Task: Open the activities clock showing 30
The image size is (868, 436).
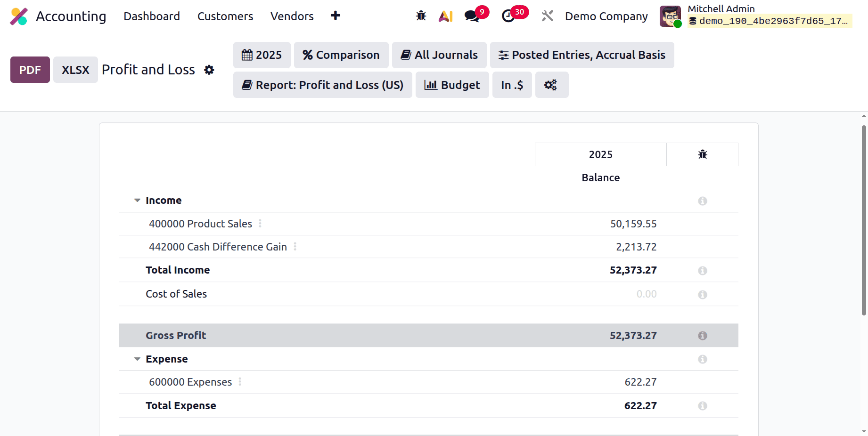Action: tap(508, 16)
